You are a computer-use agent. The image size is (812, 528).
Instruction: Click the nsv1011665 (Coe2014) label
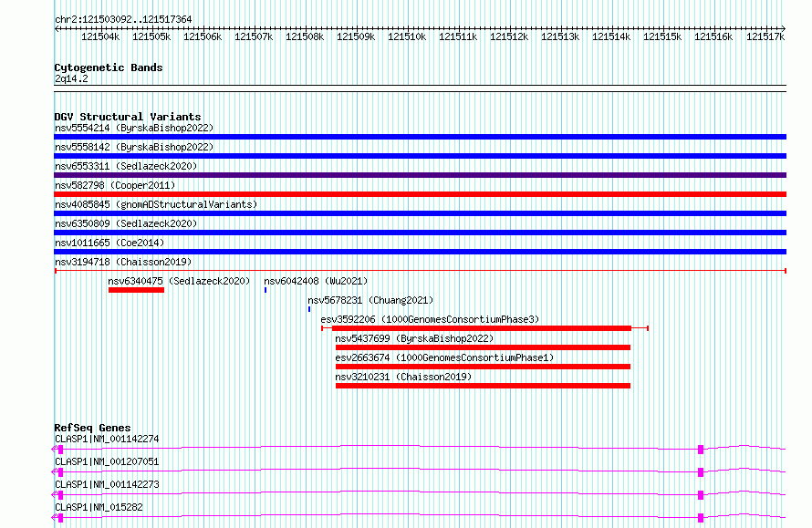(x=109, y=243)
